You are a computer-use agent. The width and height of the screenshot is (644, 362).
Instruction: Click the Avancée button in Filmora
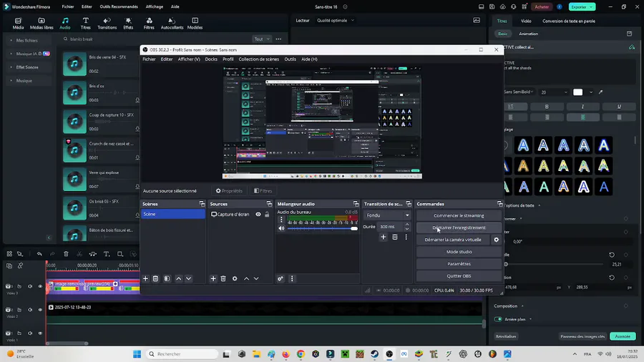point(623,336)
